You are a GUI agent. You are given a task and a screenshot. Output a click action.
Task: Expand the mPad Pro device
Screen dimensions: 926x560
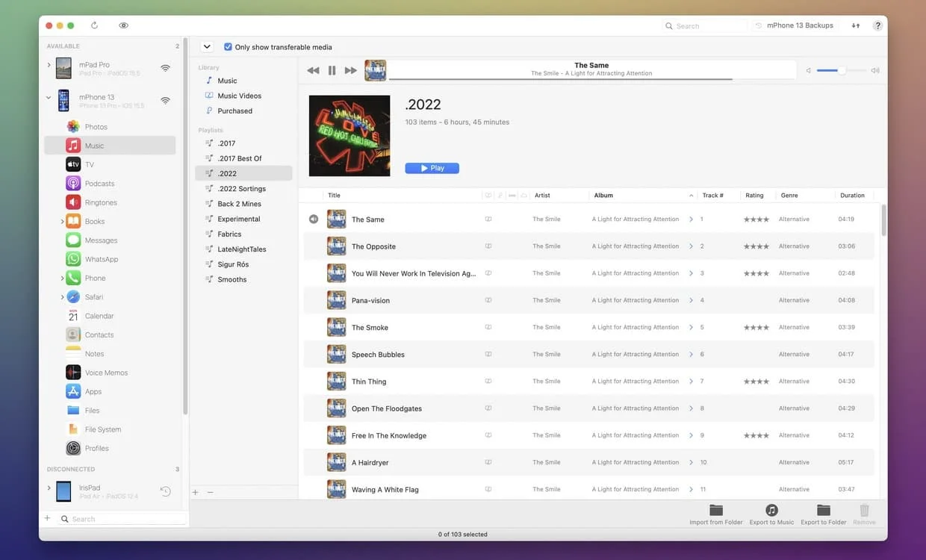pyautogui.click(x=49, y=65)
